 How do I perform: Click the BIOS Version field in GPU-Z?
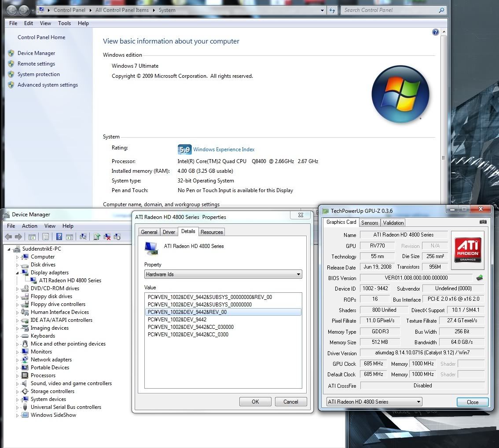tap(416, 278)
